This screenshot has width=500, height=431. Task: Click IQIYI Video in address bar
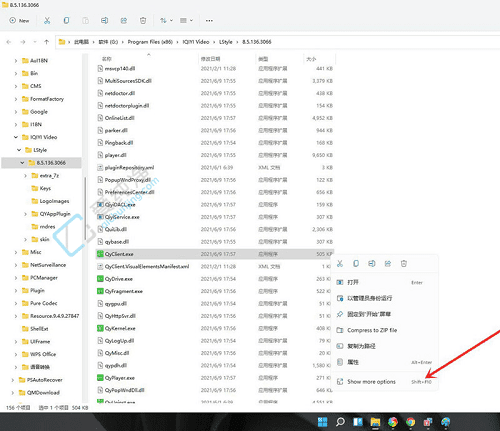(196, 42)
